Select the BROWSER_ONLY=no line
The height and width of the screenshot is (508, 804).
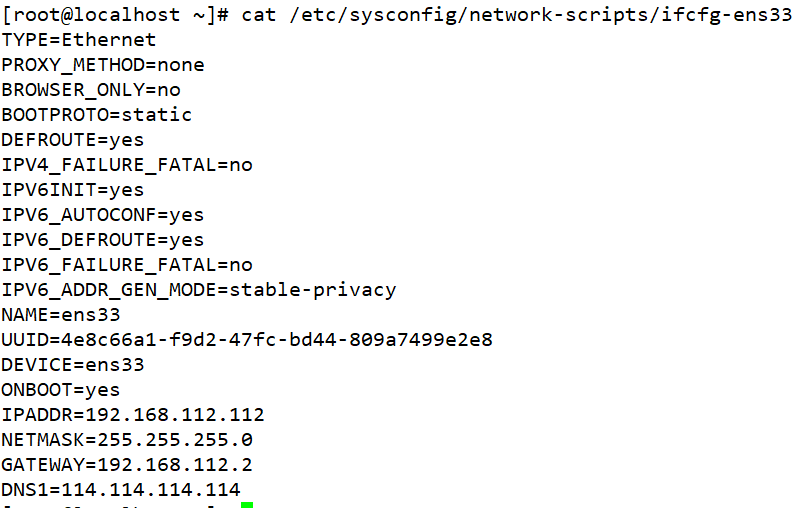pos(91,90)
